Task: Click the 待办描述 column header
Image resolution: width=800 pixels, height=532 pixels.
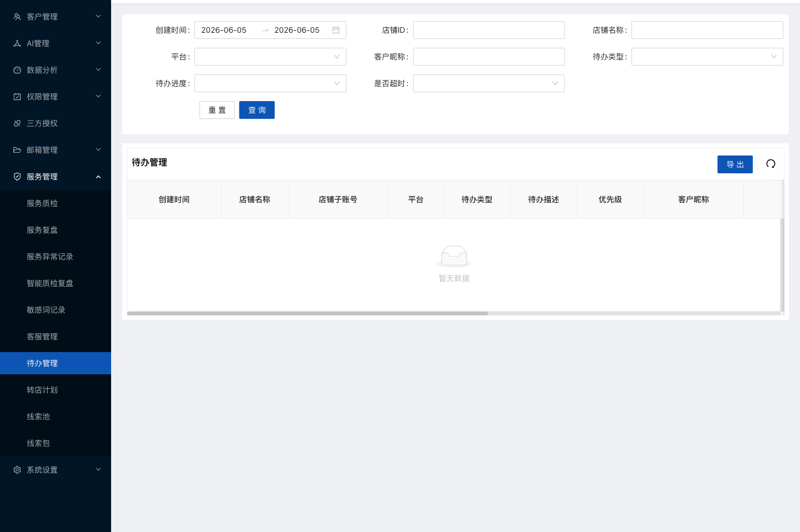Action: (543, 199)
